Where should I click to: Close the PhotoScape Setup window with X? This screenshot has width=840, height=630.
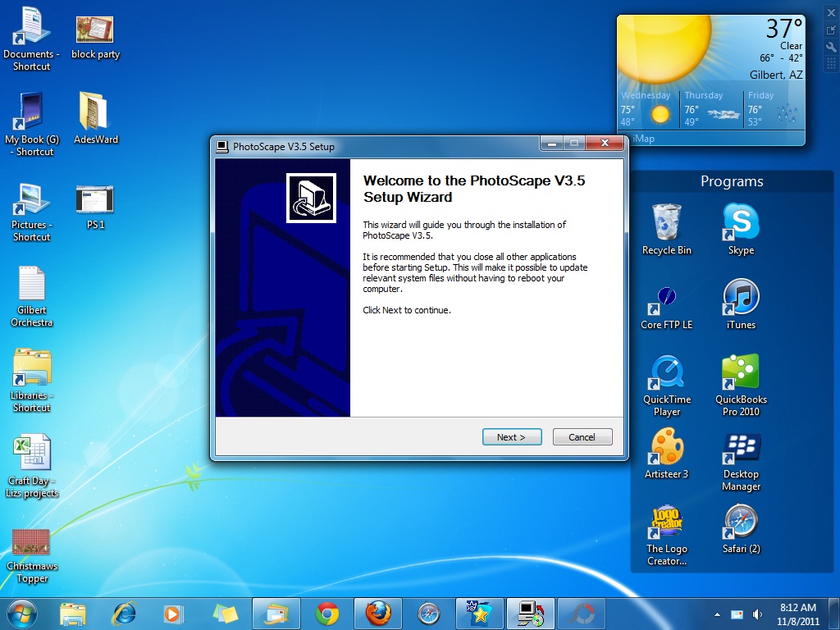[x=605, y=143]
